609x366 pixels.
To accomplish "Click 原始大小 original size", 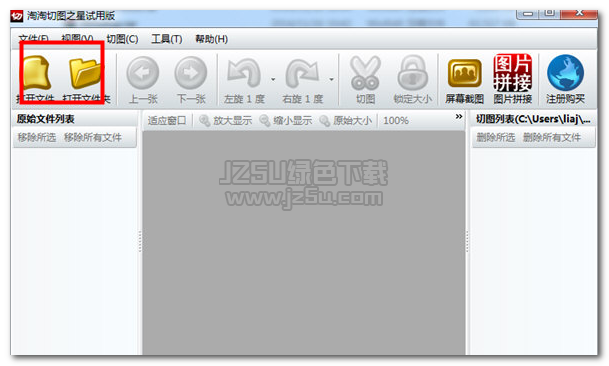I will click(x=346, y=120).
